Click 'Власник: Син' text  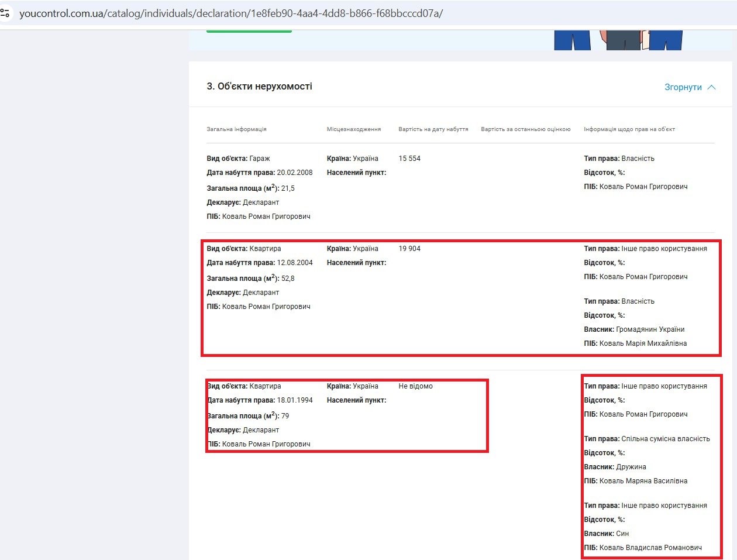click(x=606, y=534)
